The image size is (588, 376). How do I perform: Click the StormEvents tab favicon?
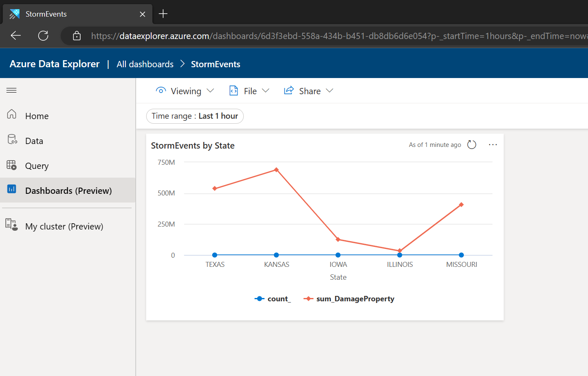(15, 14)
